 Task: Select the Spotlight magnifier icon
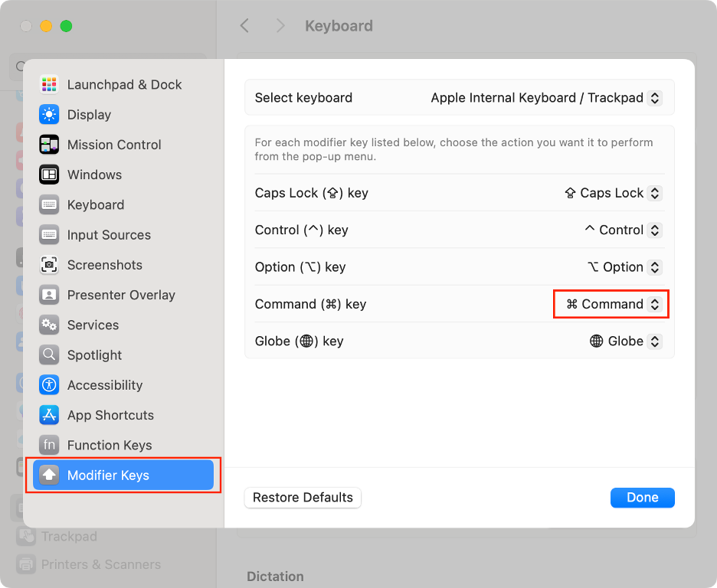pos(50,354)
